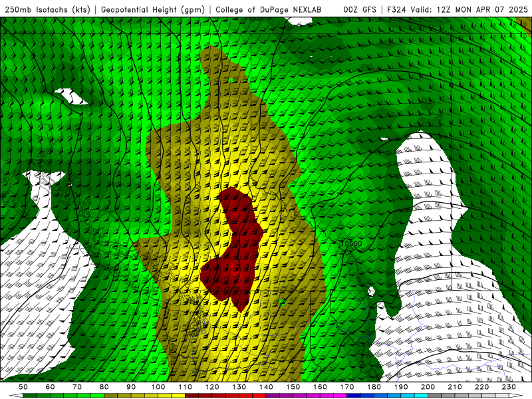
Task: Click the '00Z GFS' model run label
Action: pos(360,9)
